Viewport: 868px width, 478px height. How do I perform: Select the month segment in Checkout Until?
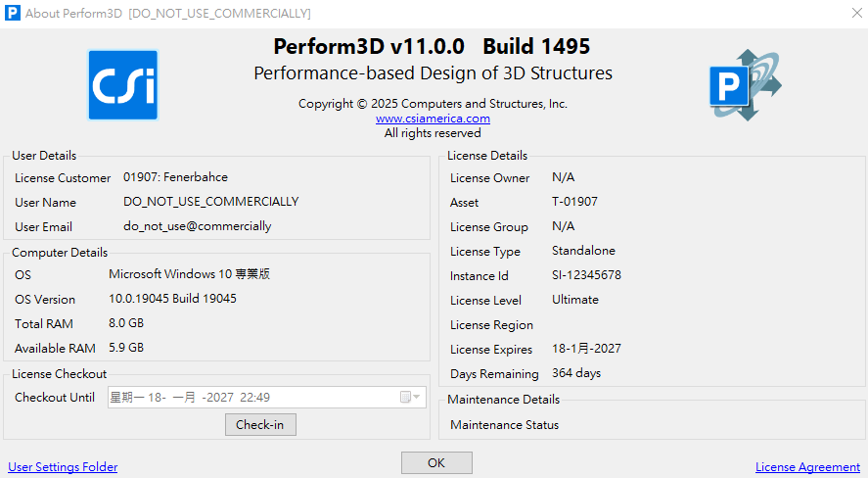tap(184, 398)
